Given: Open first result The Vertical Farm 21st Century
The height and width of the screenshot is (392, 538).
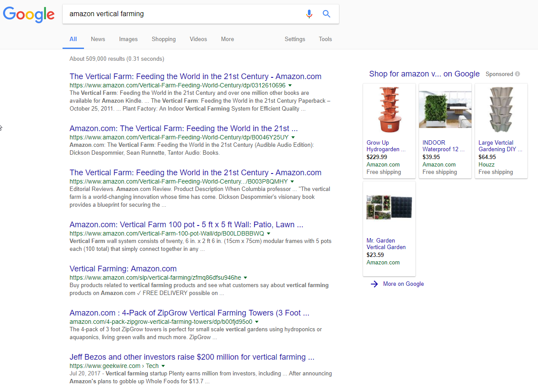Looking at the screenshot, I should coord(196,76).
